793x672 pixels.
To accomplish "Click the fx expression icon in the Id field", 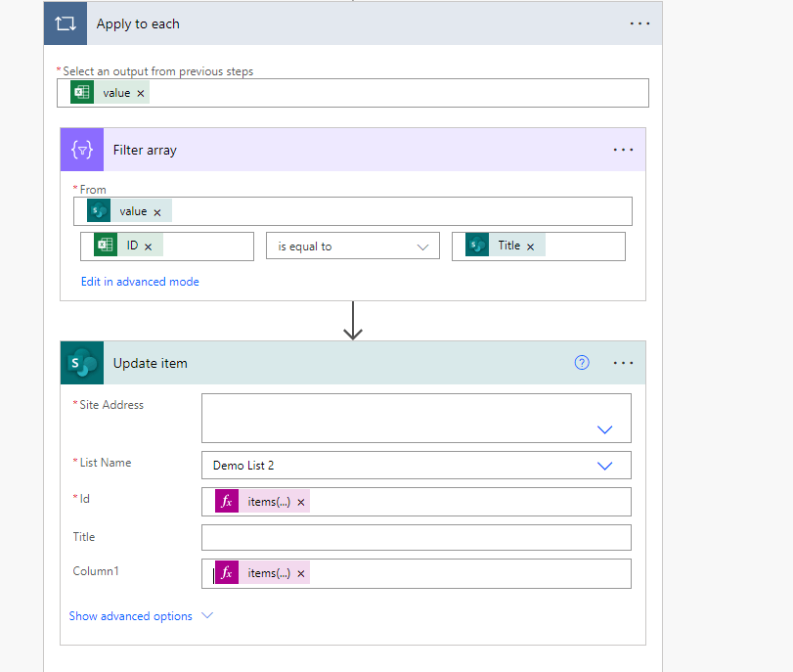I will point(225,501).
